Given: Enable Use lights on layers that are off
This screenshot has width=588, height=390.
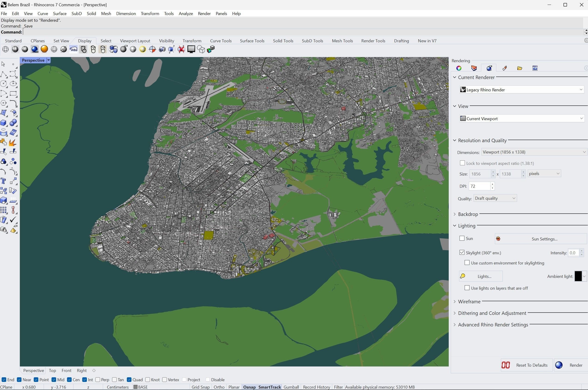Looking at the screenshot, I should point(467,288).
